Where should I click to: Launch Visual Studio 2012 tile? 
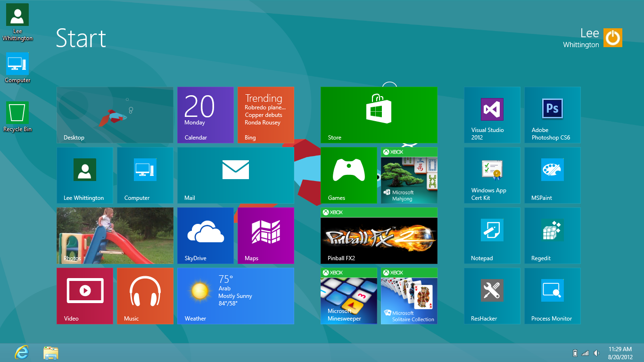point(492,115)
